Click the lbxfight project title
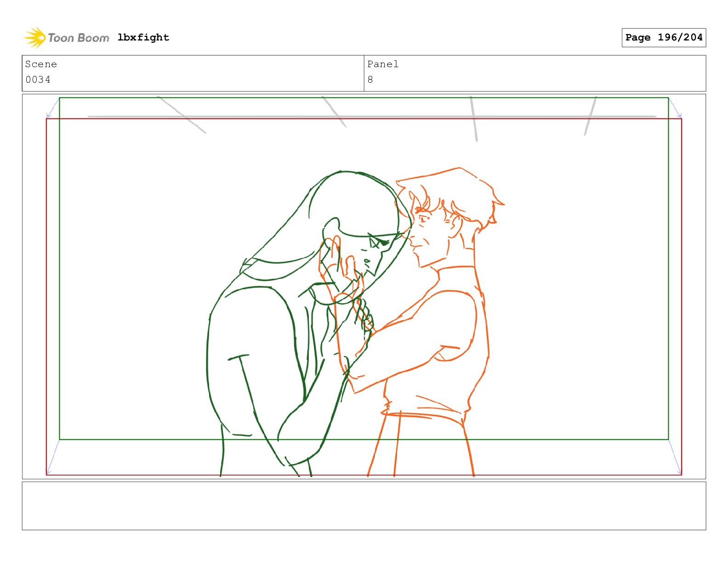This screenshot has height=563, width=728. [143, 37]
